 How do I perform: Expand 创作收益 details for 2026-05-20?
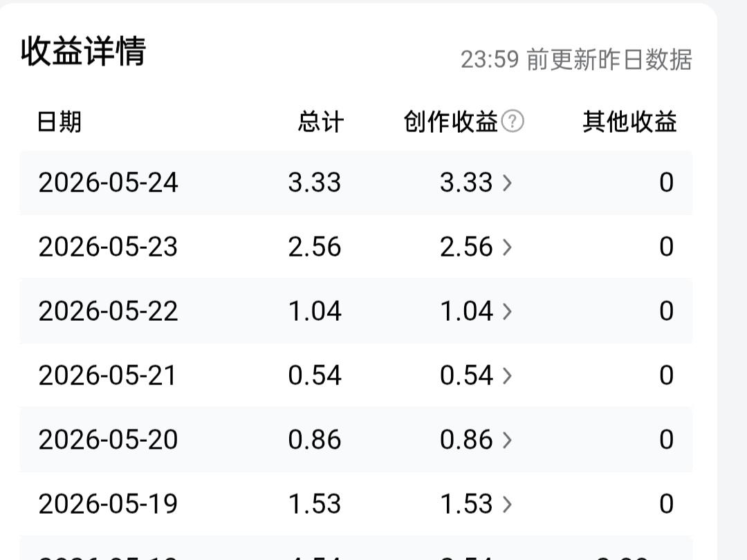tap(508, 440)
